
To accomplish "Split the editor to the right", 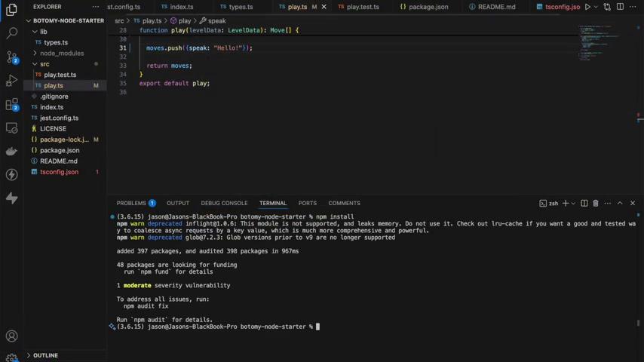I will point(620,7).
